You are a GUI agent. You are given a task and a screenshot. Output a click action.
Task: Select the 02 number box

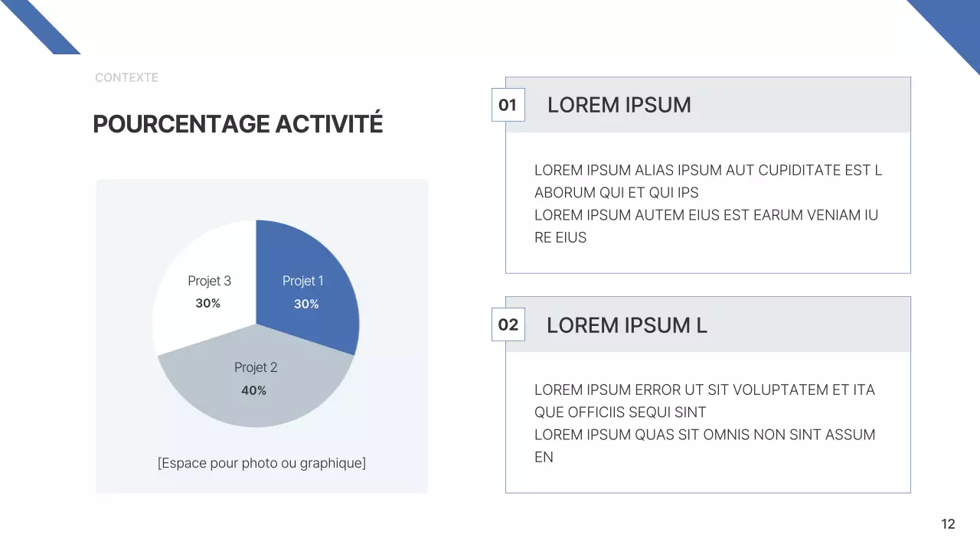coord(508,325)
